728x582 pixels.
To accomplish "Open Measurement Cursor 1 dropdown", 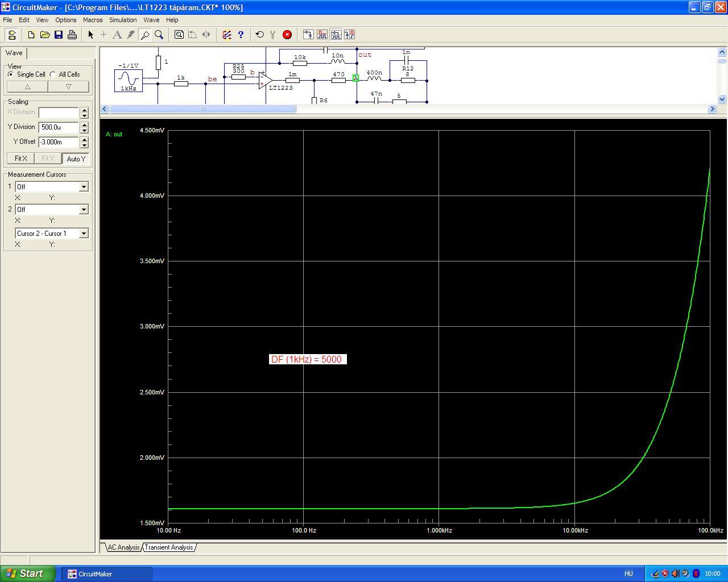I will 84,186.
